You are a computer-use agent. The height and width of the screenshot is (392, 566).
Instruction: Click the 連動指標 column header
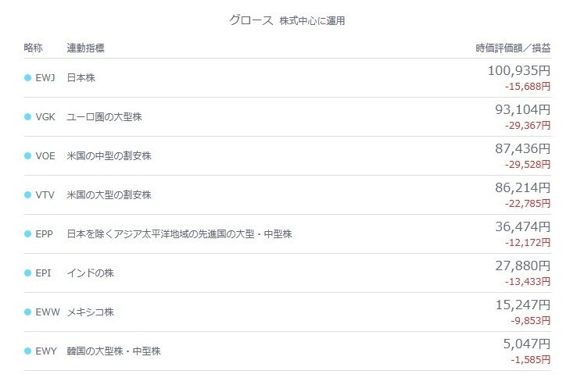[x=86, y=48]
